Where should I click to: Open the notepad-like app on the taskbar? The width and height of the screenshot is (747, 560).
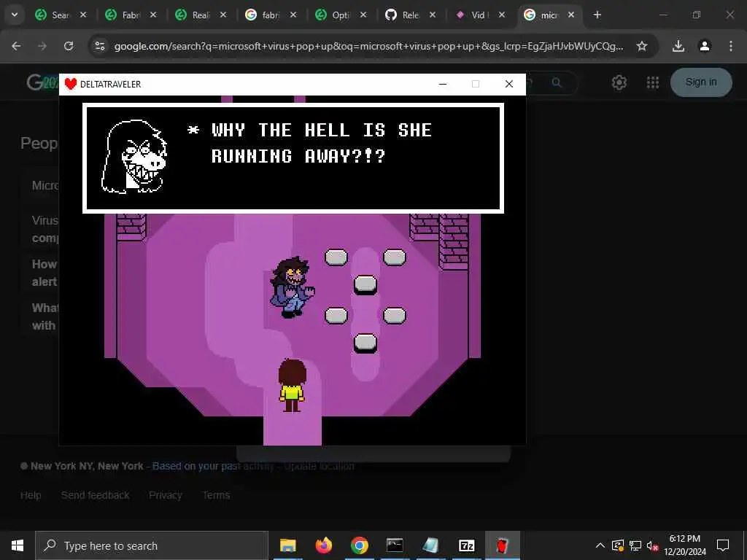click(430, 545)
